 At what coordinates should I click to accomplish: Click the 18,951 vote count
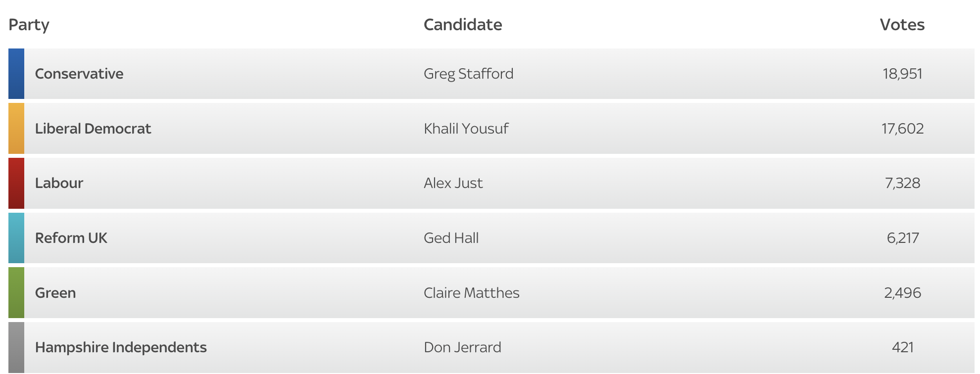pos(902,74)
